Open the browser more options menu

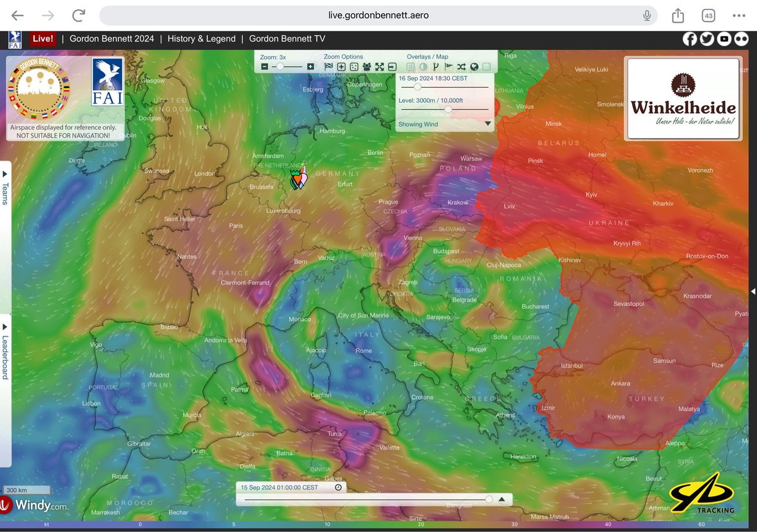[x=739, y=15]
